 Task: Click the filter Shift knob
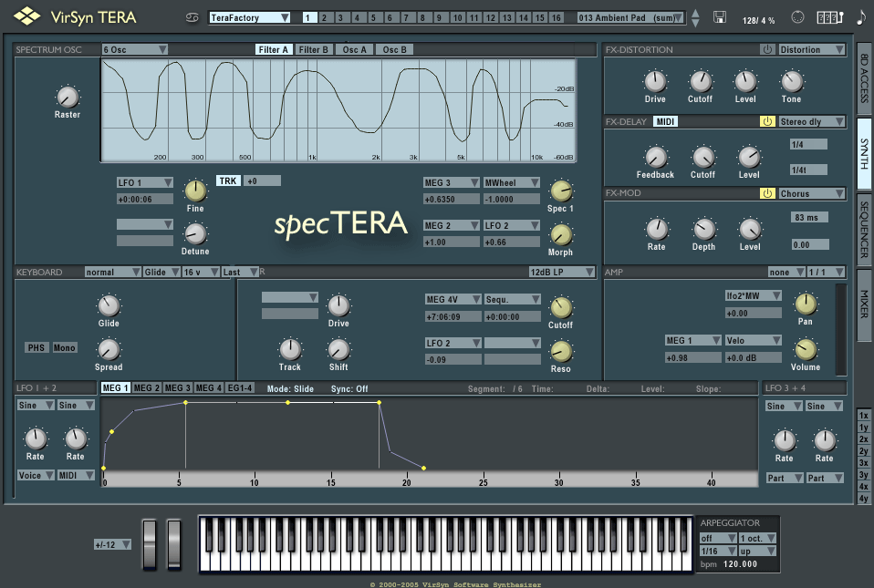[x=338, y=350]
